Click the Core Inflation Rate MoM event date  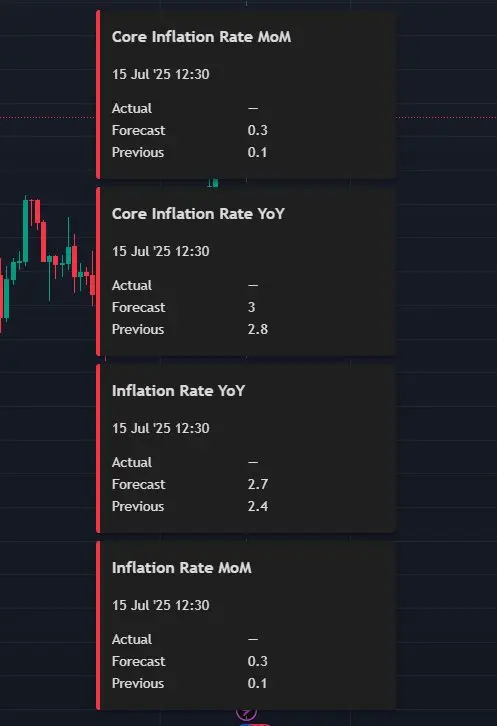click(161, 74)
